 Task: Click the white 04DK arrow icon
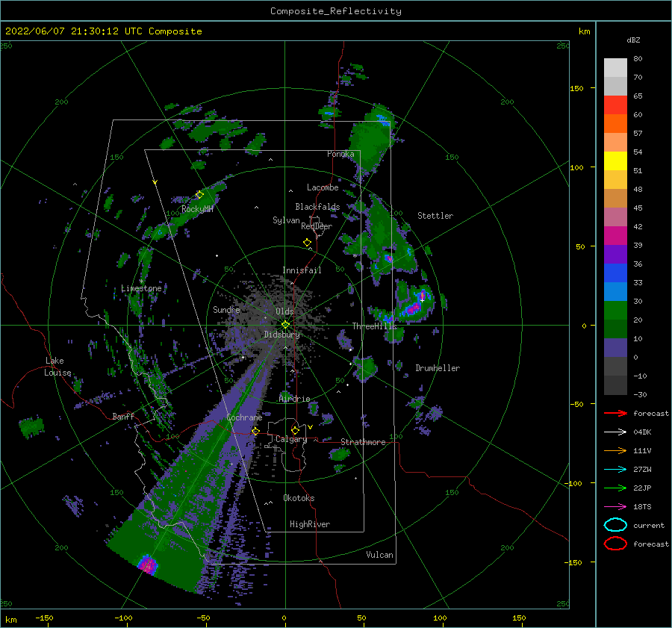point(615,432)
